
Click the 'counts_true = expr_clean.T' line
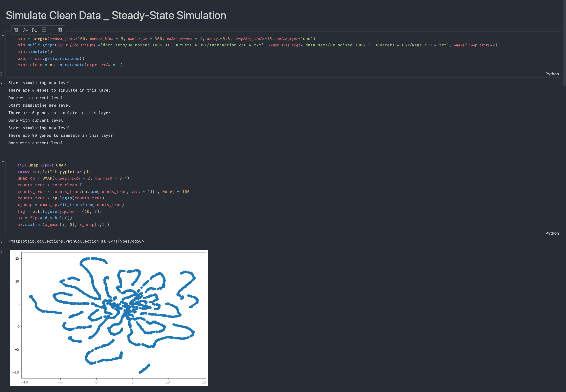click(x=50, y=185)
